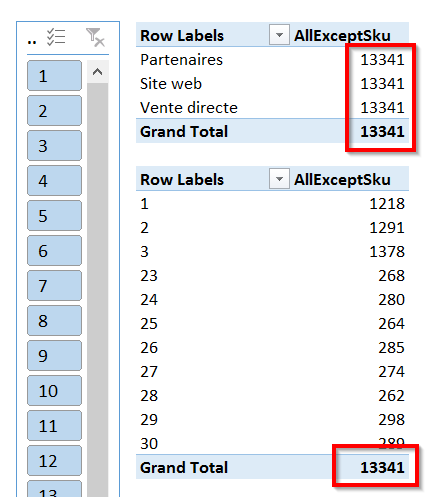Viewport: 435px width, 497px height.
Task: Clear the slicer filter icon
Action: point(95,37)
